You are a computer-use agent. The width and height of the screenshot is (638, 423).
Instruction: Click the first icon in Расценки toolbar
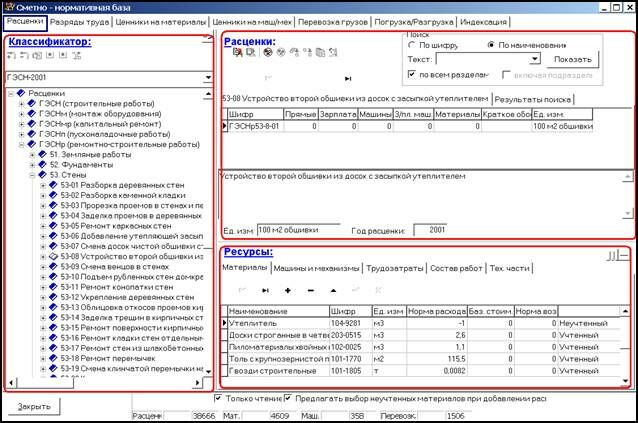click(x=236, y=52)
